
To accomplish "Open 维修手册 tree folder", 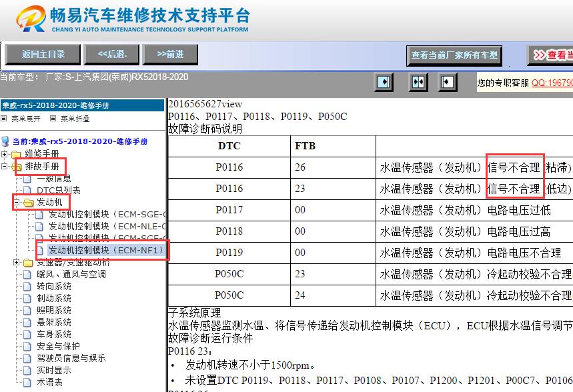I will coord(41,154).
